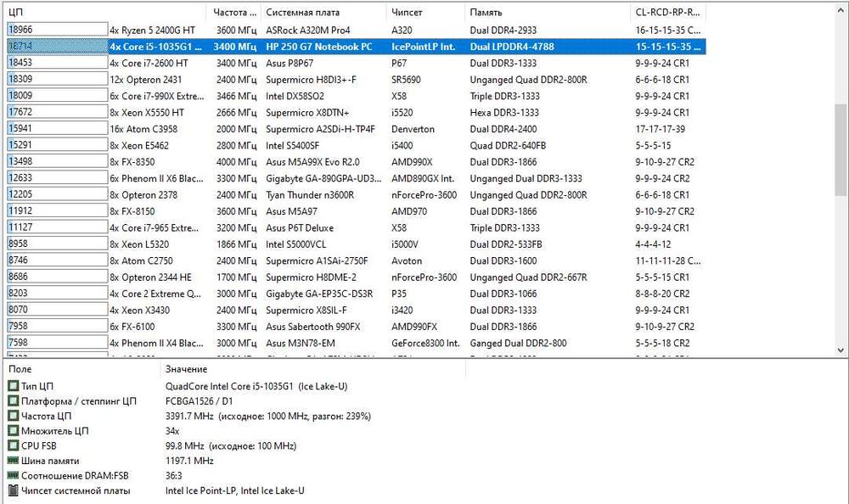Select the 4x Core 2 Extreme row

(x=357, y=294)
